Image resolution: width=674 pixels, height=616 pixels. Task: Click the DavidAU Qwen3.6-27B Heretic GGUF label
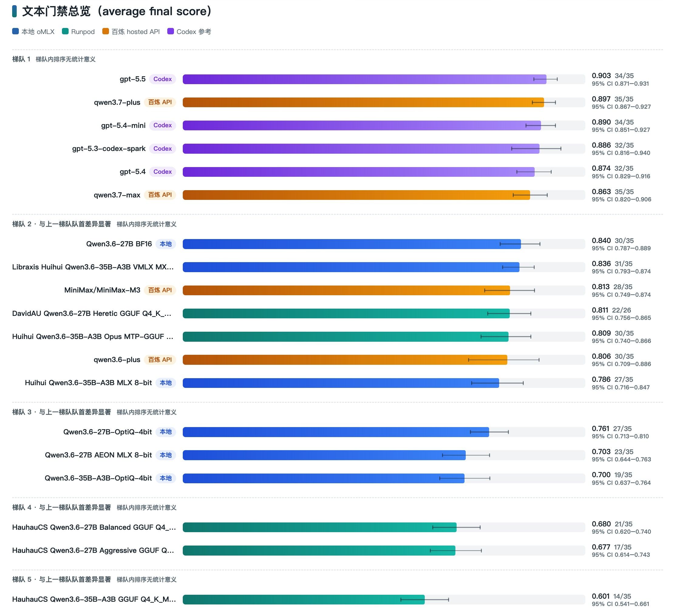[x=92, y=313]
